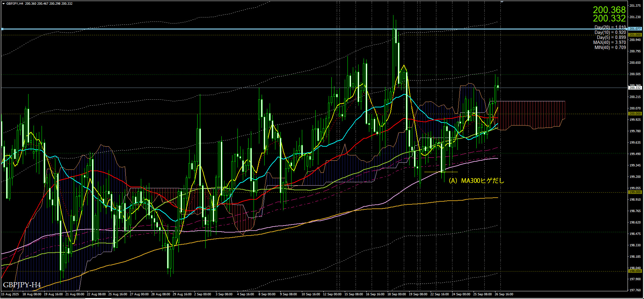Click the 200.505 price axis value
Screen dimensions: 644x299
pyautogui.click(x=635, y=74)
